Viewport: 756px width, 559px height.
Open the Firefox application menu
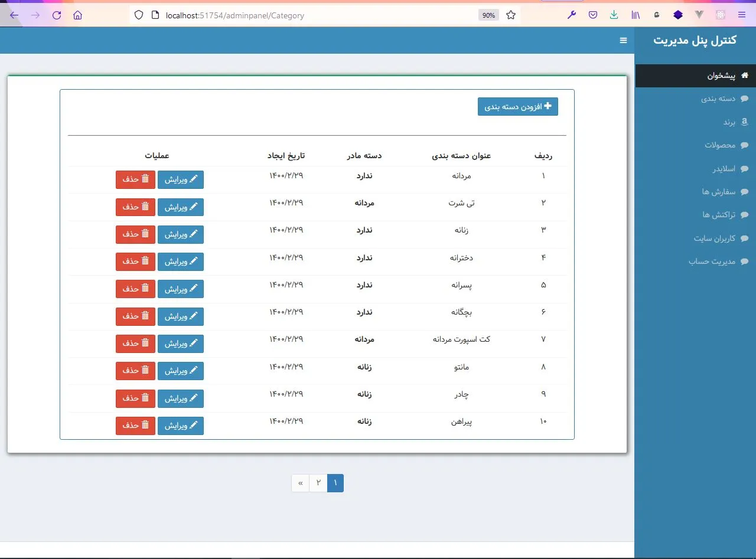741,15
